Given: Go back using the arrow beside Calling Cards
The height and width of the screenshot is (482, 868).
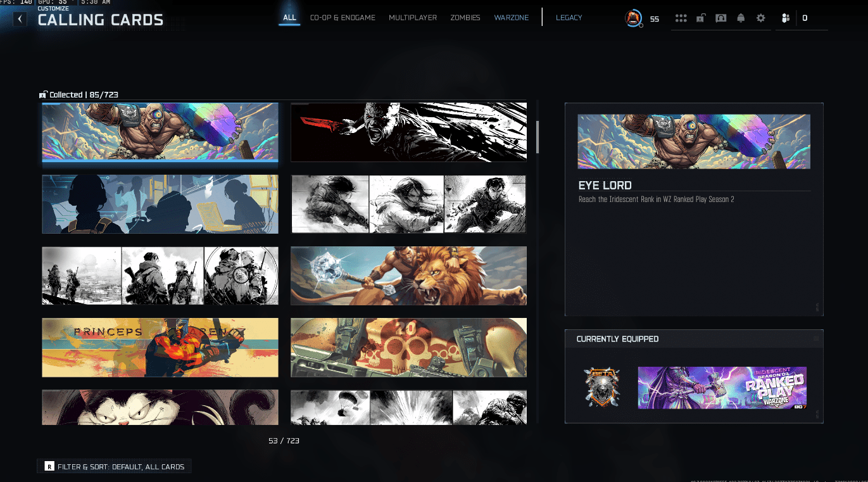Looking at the screenshot, I should tap(20, 19).
